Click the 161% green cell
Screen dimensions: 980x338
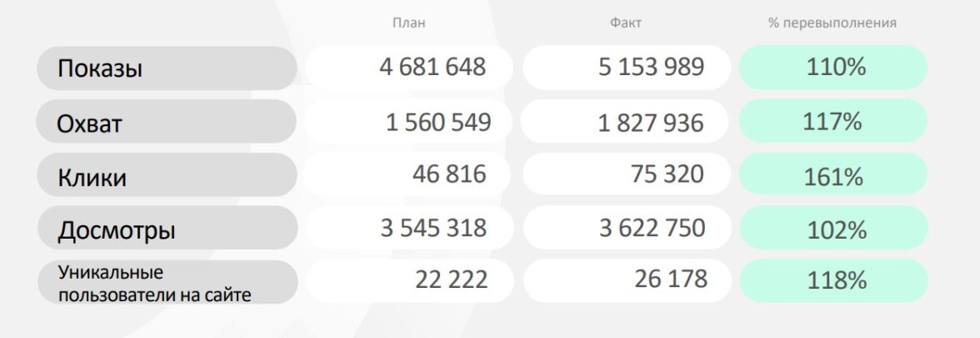pos(833,176)
